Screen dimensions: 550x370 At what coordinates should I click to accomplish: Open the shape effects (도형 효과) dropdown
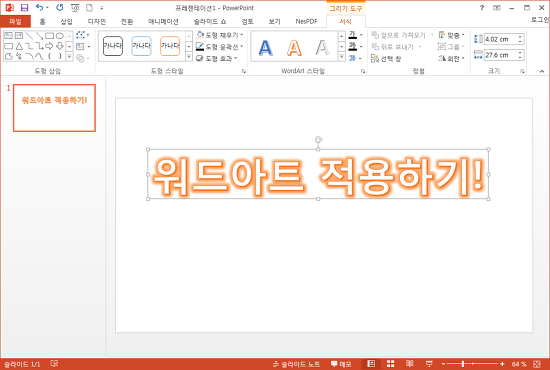pyautogui.click(x=217, y=59)
